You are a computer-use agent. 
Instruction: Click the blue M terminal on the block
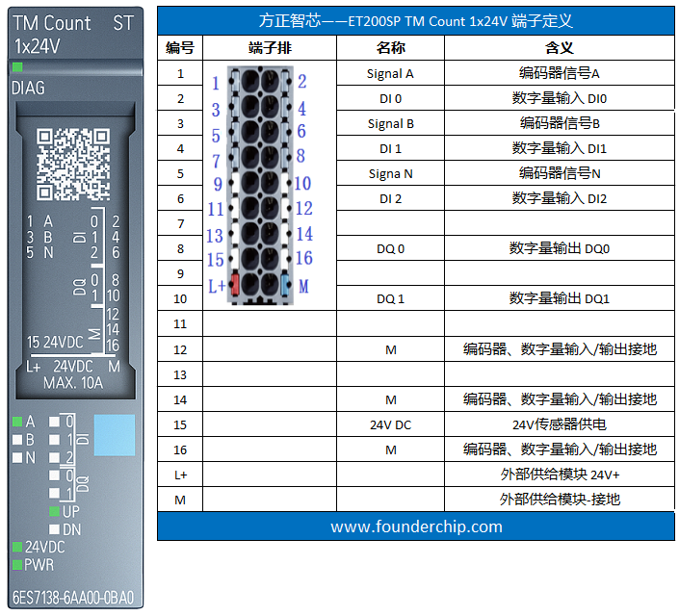[284, 285]
